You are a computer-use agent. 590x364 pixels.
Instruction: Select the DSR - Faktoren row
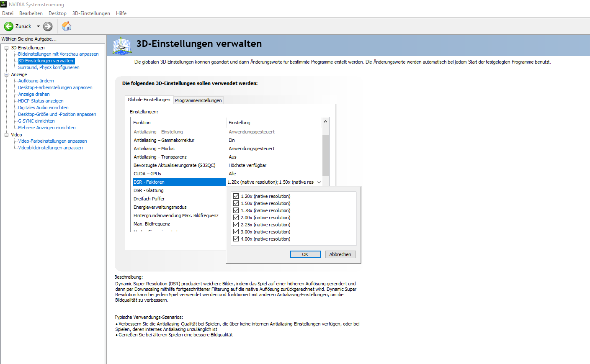179,182
